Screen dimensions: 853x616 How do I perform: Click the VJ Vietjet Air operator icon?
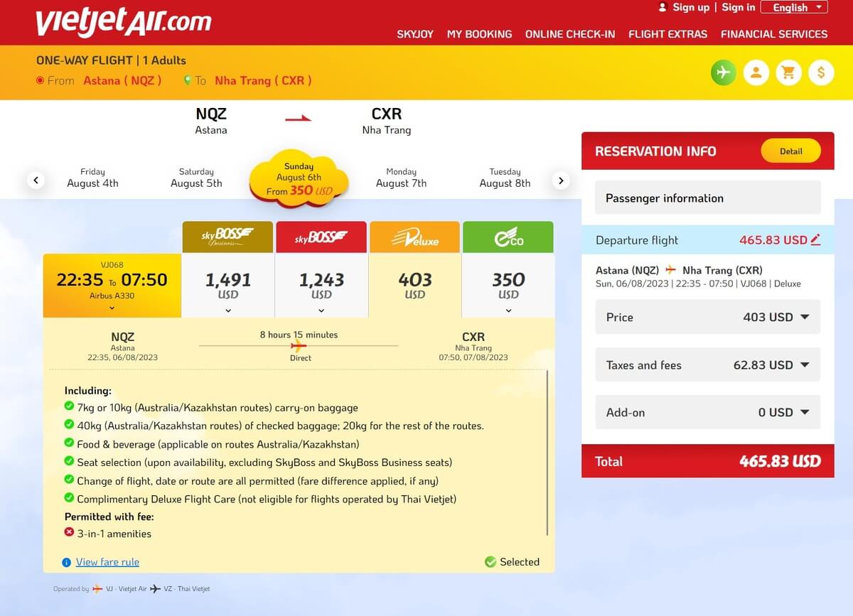pyautogui.click(x=97, y=589)
